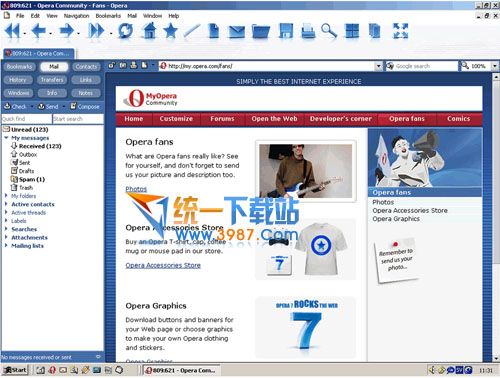The width and height of the screenshot is (500, 378).
Task: Open the zoom 100% dropdown arrow
Action: pos(495,66)
